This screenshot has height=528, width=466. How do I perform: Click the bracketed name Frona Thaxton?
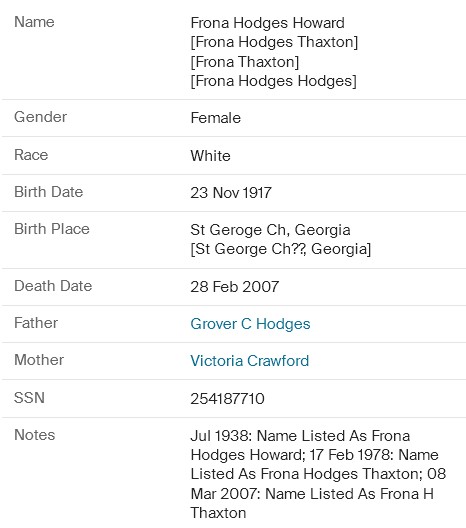(244, 62)
